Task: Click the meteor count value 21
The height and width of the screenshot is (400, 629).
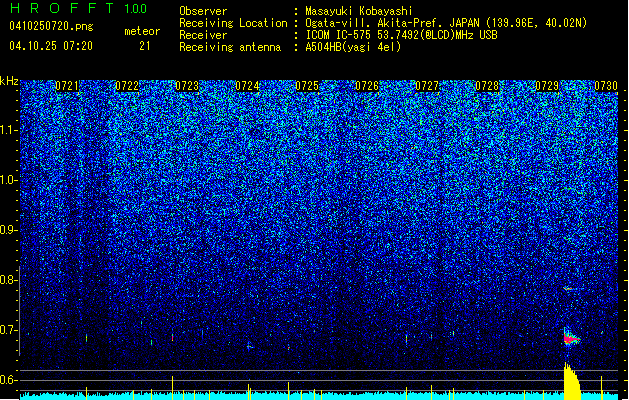Action: 144,46
